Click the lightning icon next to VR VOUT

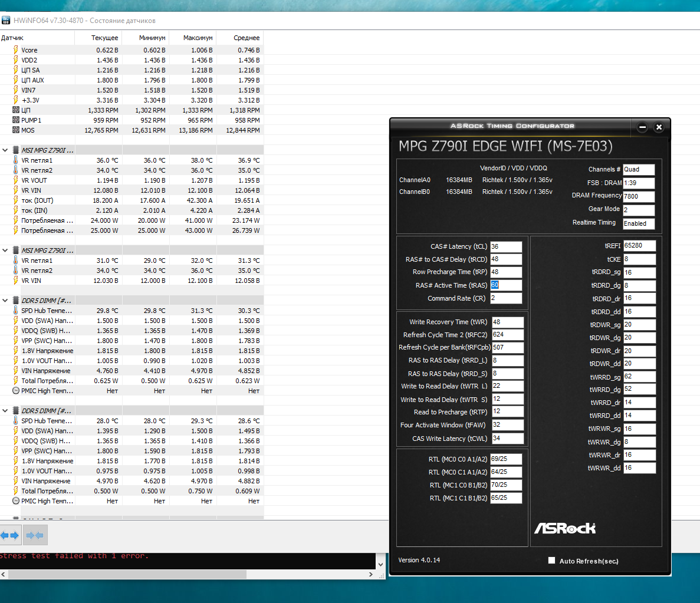tap(15, 180)
